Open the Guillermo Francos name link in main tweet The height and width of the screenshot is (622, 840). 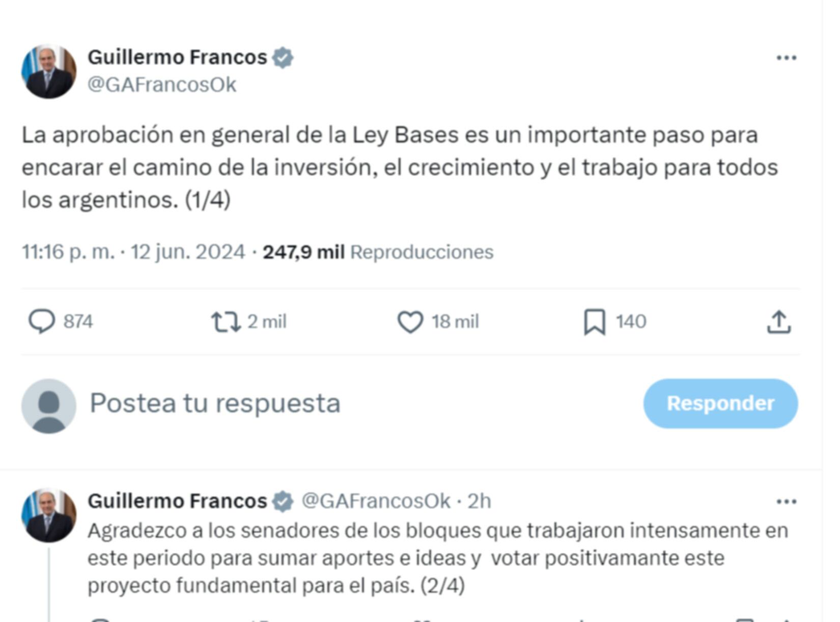[x=177, y=58]
